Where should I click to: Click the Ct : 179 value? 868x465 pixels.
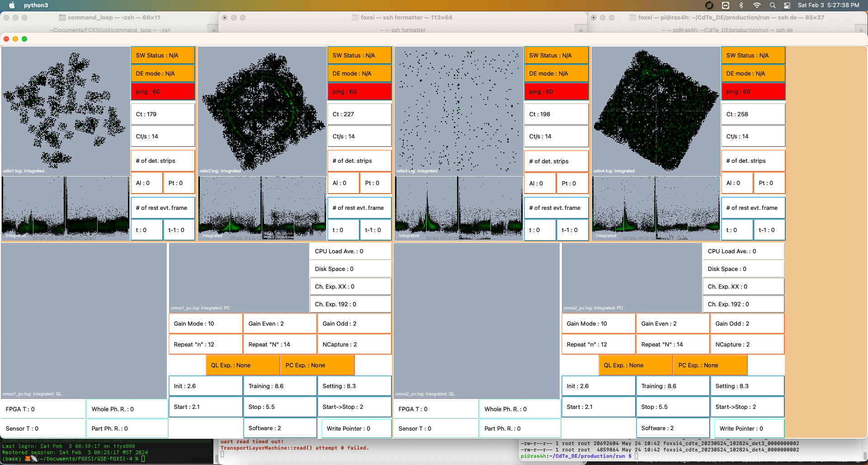[163, 114]
